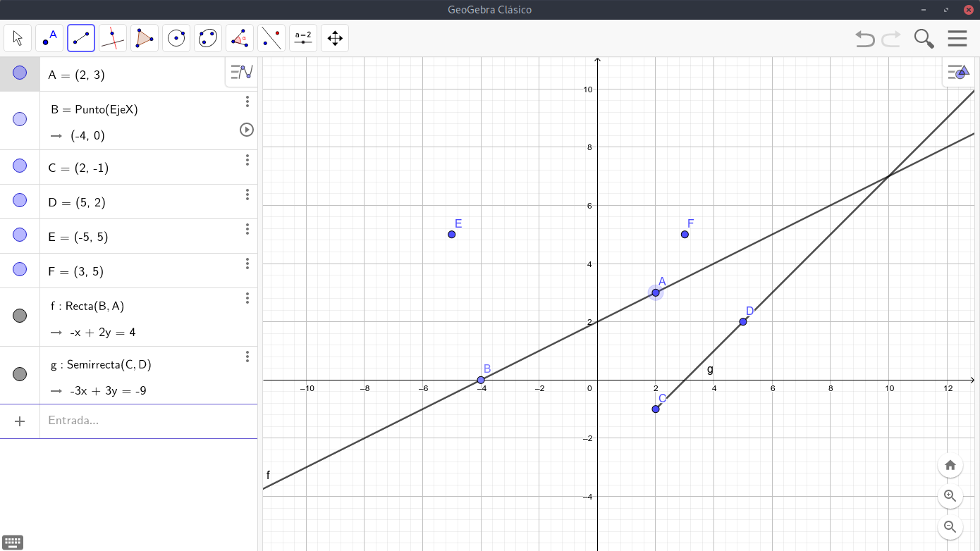Toggle visibility of point F
Viewport: 980px width, 551px height.
point(20,270)
